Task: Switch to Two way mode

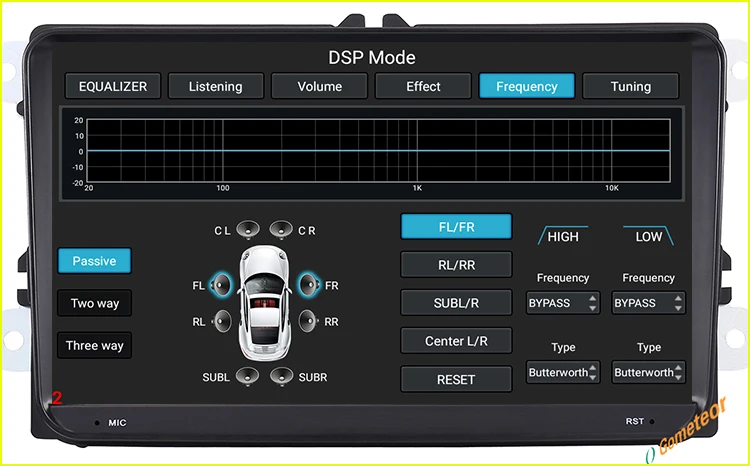Action: pos(94,303)
